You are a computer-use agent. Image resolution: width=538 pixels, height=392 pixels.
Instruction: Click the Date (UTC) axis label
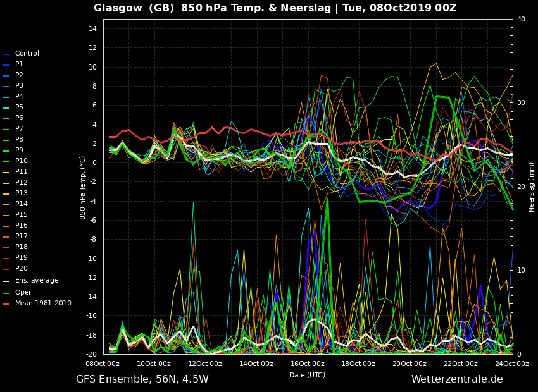pyautogui.click(x=307, y=375)
